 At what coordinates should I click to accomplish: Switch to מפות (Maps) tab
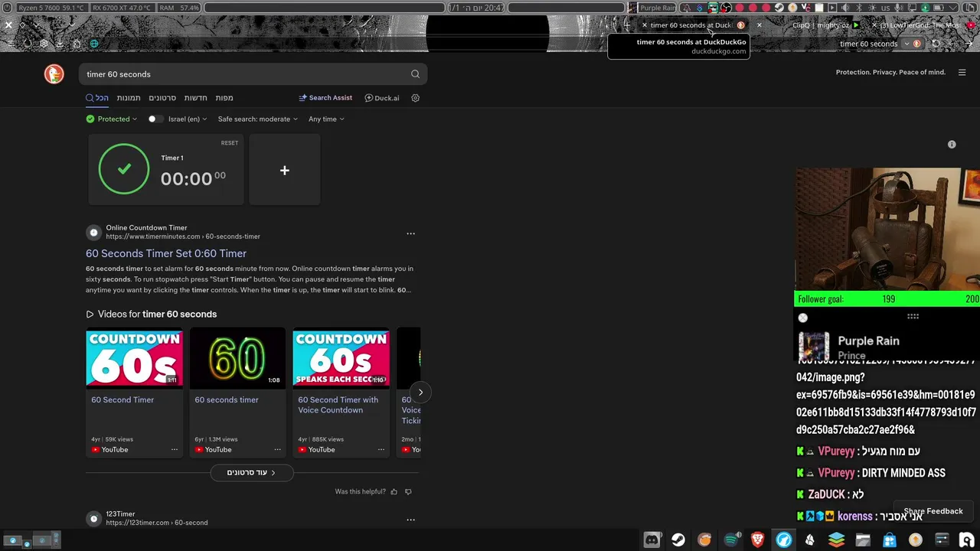point(224,98)
